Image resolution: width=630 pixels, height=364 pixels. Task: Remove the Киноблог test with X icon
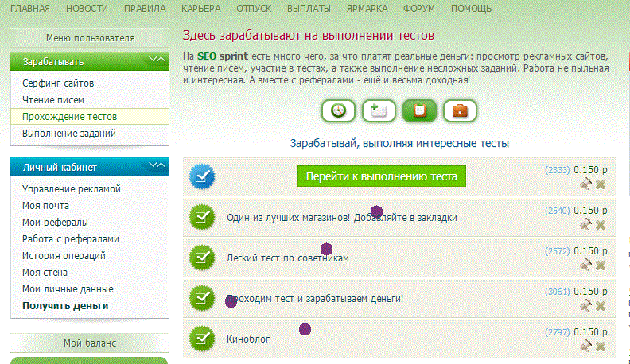point(601,347)
